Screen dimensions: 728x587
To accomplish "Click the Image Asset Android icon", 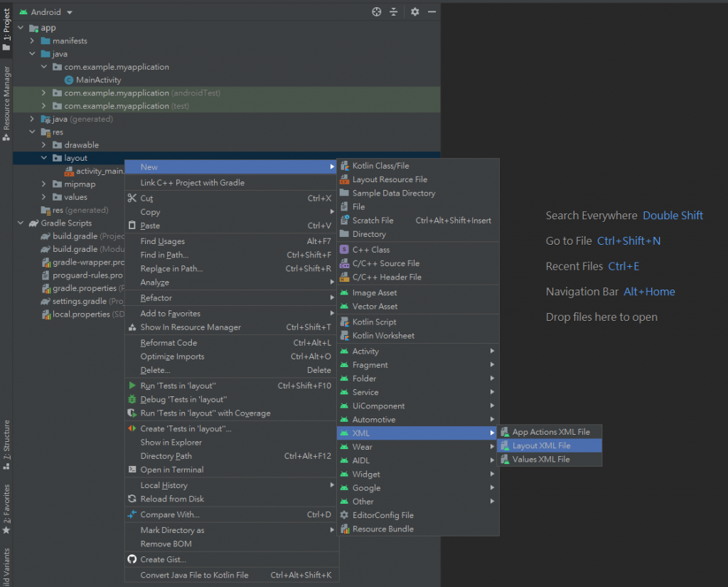I will pos(345,293).
